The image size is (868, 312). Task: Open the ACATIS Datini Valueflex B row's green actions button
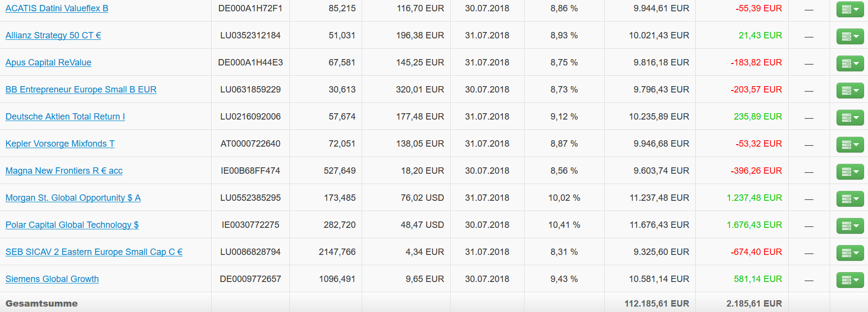pos(850,9)
